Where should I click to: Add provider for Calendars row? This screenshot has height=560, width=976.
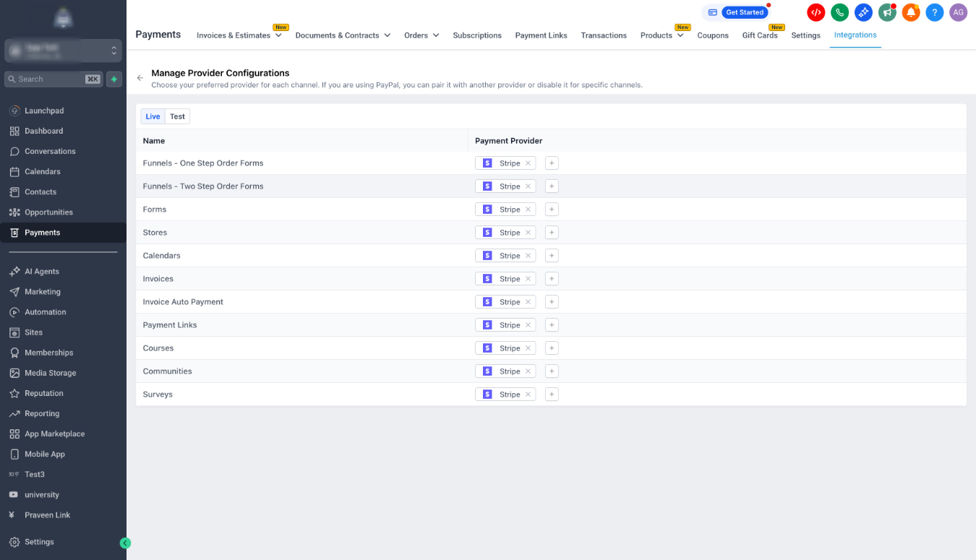point(552,256)
